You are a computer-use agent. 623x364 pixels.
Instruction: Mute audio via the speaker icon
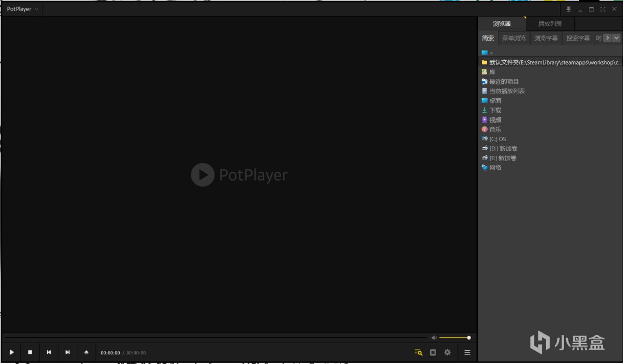point(434,338)
